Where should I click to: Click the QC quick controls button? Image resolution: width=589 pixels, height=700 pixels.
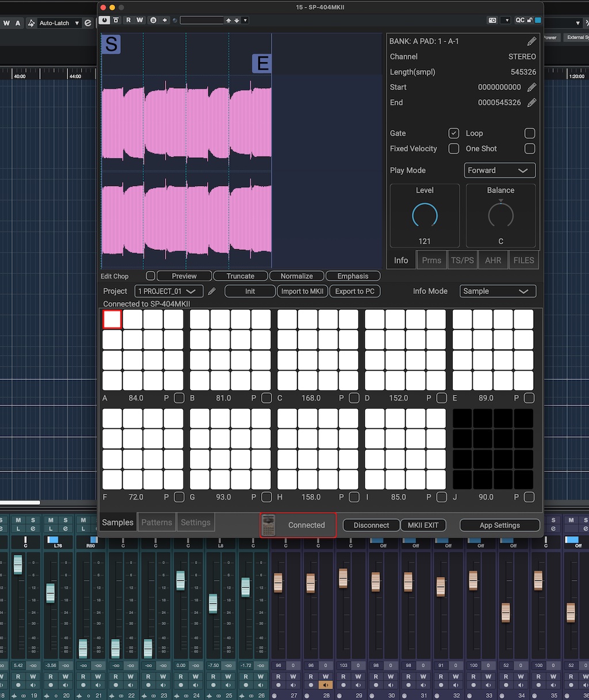click(x=520, y=20)
